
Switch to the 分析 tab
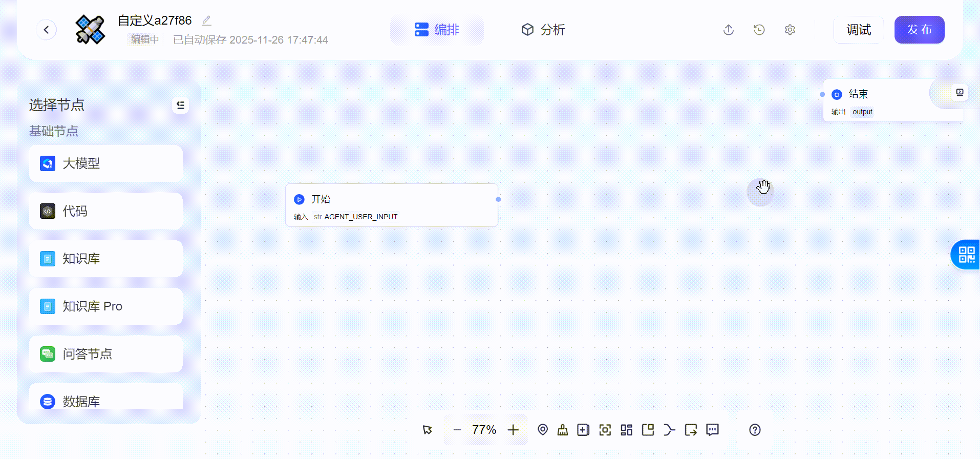tap(543, 30)
